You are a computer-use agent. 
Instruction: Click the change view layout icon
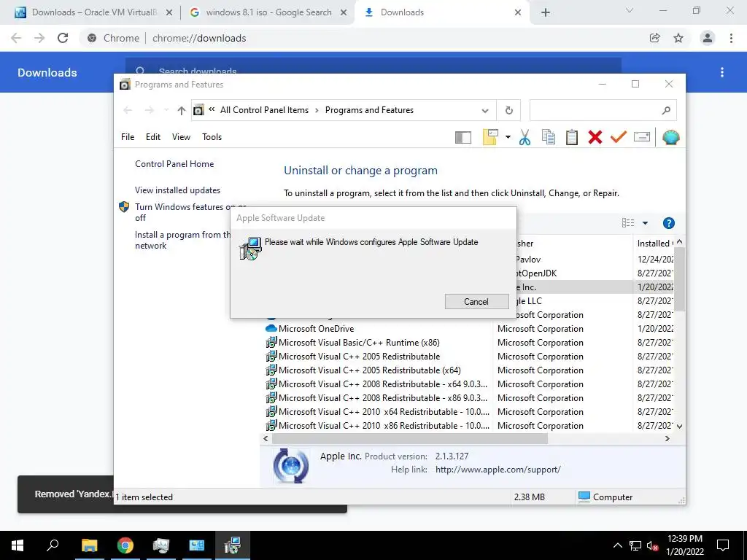(x=628, y=223)
